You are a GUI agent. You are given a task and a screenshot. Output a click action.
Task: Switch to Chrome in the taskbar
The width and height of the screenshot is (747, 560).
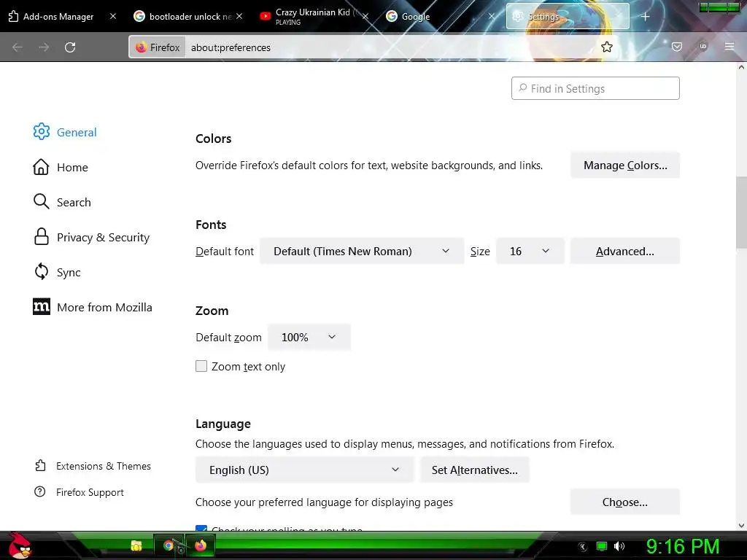[169, 545]
